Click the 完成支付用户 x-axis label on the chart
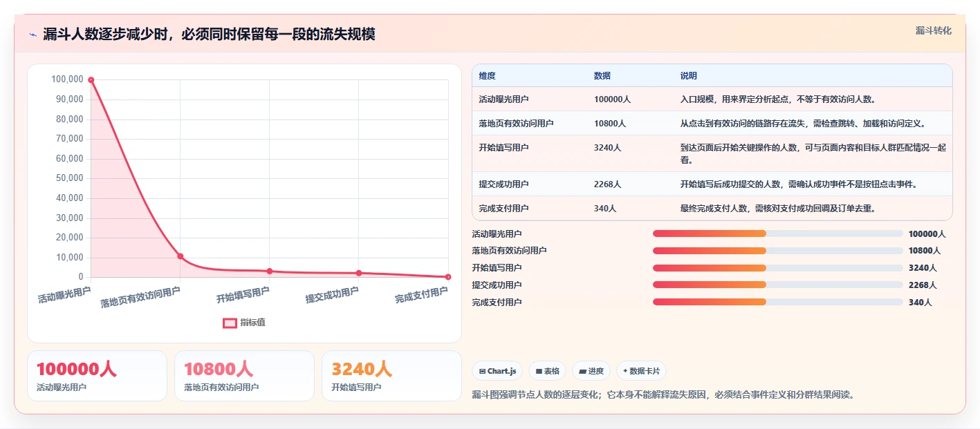The width and height of the screenshot is (980, 429). click(421, 295)
